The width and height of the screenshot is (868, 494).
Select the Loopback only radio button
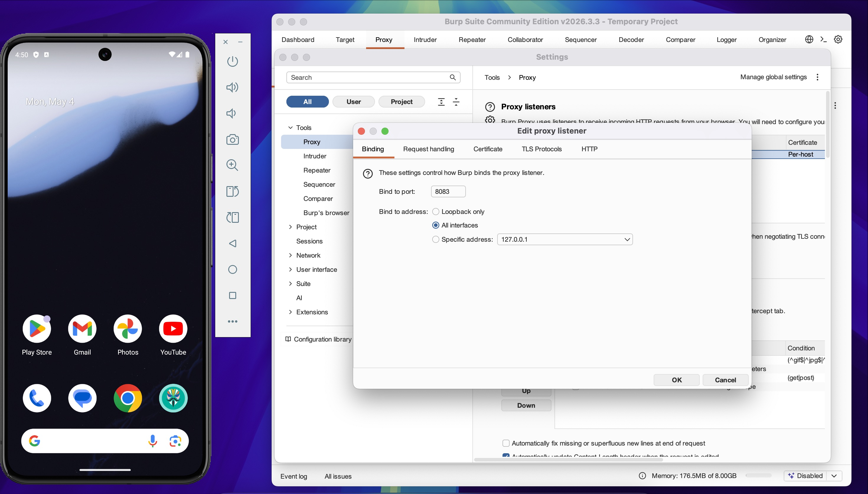coord(435,212)
